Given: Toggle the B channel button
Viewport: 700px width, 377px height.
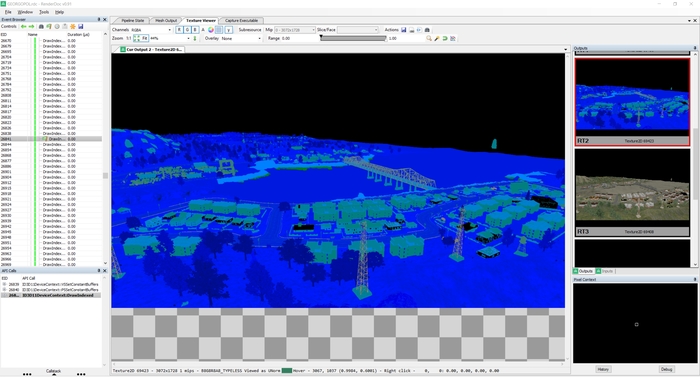Looking at the screenshot, I should tap(195, 30).
